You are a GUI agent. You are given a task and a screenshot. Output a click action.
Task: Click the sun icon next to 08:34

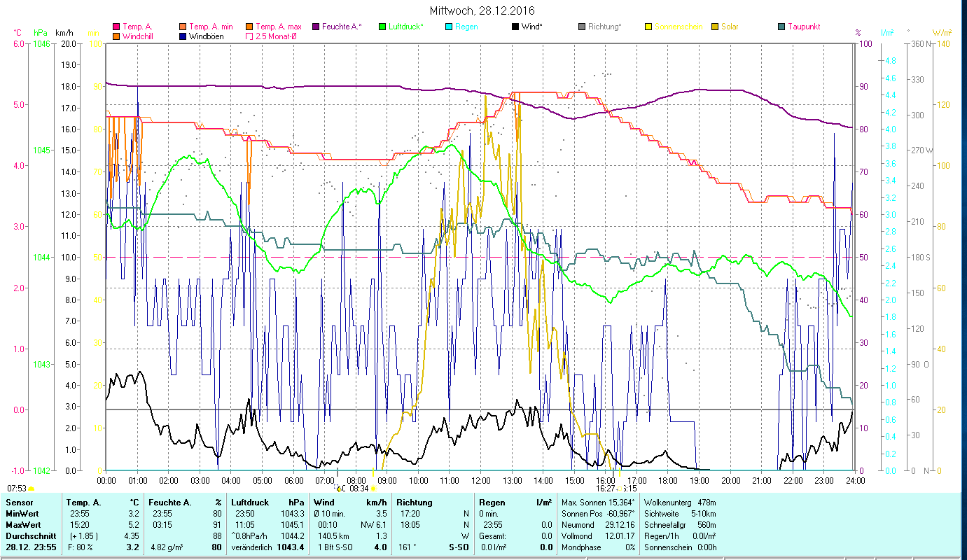373,488
